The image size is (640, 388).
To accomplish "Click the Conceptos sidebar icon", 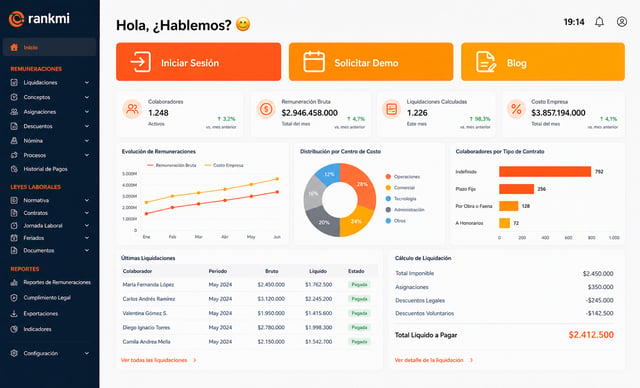I will pyautogui.click(x=14, y=97).
